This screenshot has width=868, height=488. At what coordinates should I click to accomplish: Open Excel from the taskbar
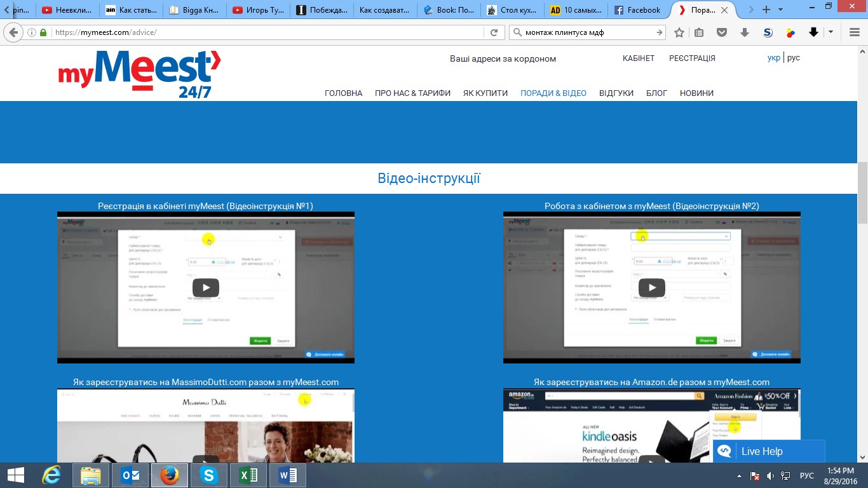248,475
